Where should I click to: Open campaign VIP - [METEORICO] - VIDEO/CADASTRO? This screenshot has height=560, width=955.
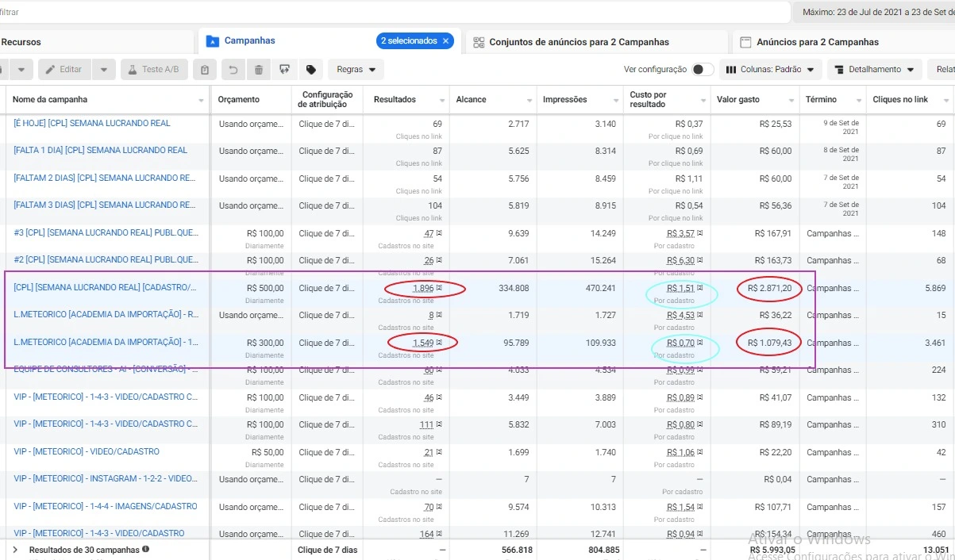coord(87,451)
